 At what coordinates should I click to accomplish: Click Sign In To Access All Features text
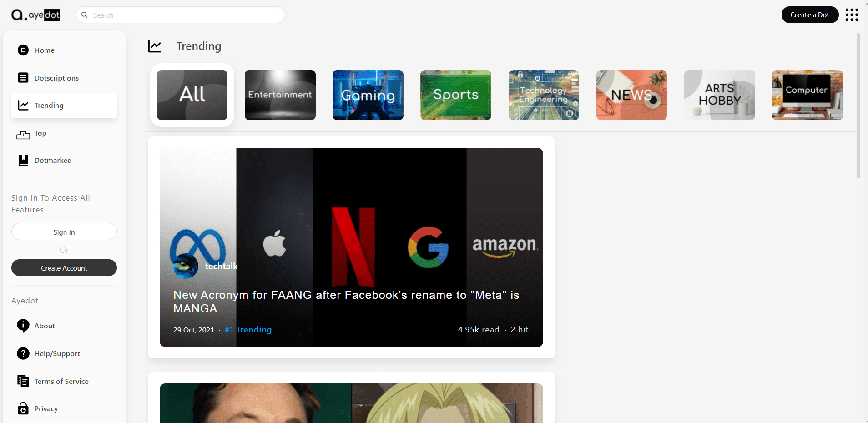click(50, 204)
